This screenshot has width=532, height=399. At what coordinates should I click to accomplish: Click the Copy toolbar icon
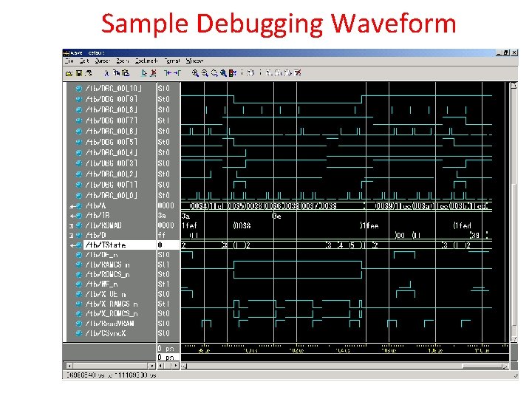point(117,73)
